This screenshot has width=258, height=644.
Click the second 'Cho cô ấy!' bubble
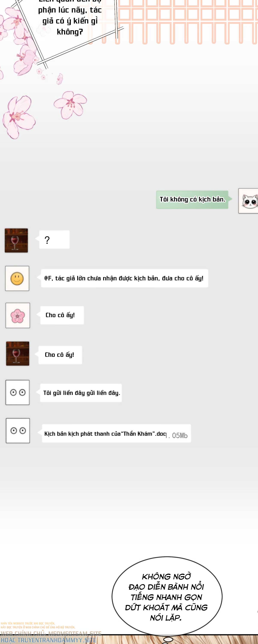(x=60, y=355)
